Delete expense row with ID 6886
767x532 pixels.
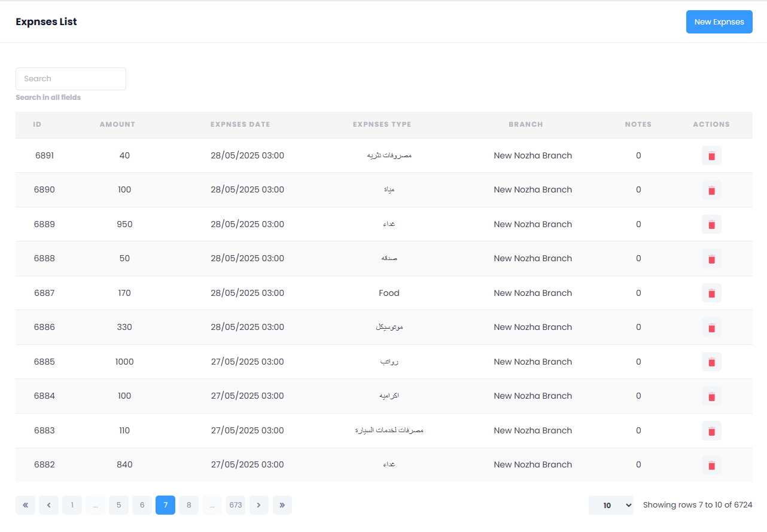[711, 328]
